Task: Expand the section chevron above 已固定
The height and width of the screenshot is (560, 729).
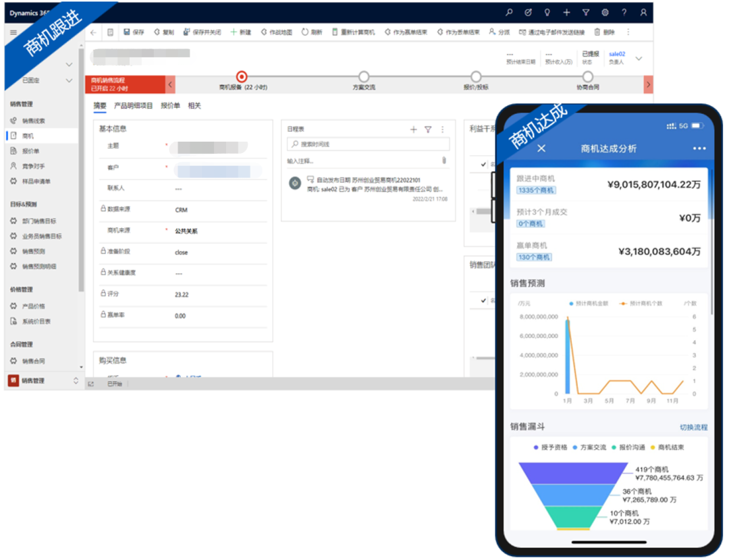Action: [x=70, y=64]
